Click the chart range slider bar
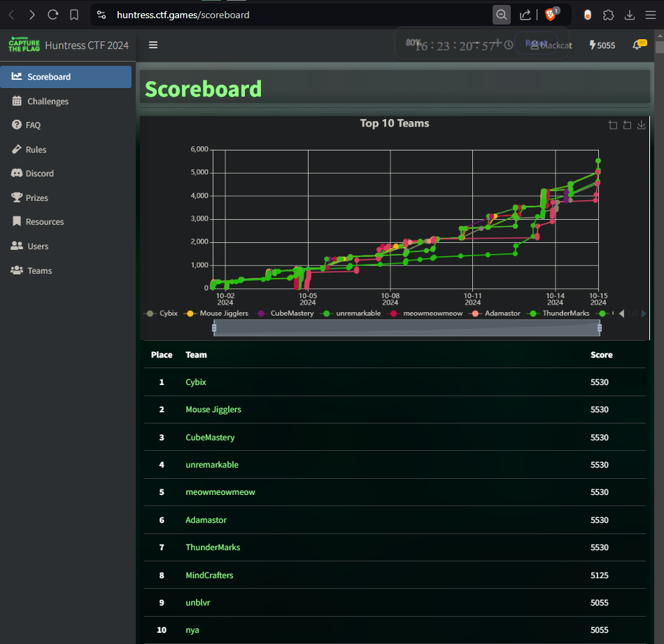The height and width of the screenshot is (644, 664). (x=407, y=328)
